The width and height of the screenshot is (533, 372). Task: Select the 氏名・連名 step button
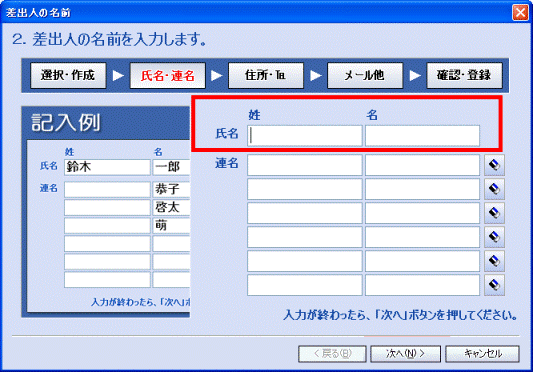click(168, 75)
